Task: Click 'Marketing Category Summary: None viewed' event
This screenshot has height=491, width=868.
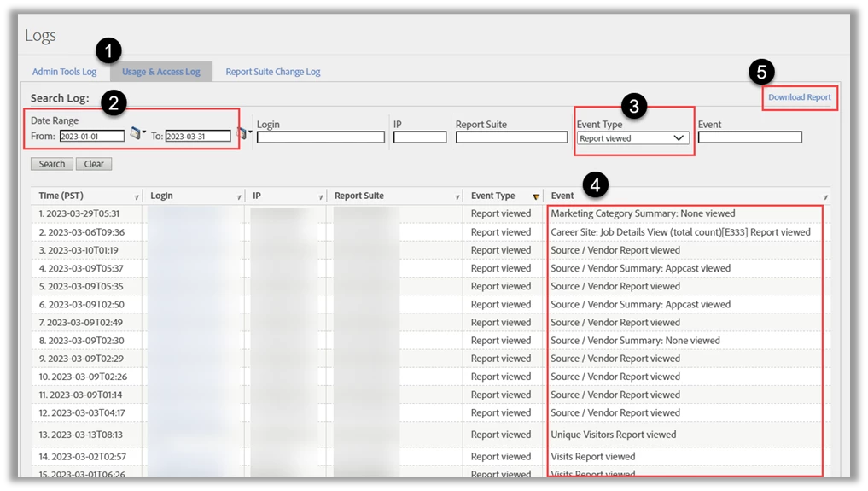Action: pyautogui.click(x=643, y=213)
